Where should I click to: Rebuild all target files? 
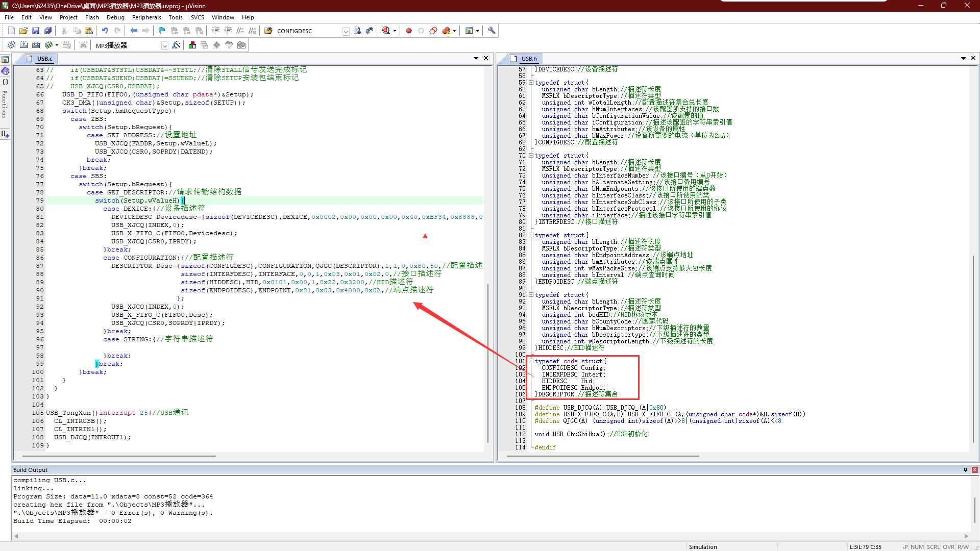pos(36,45)
